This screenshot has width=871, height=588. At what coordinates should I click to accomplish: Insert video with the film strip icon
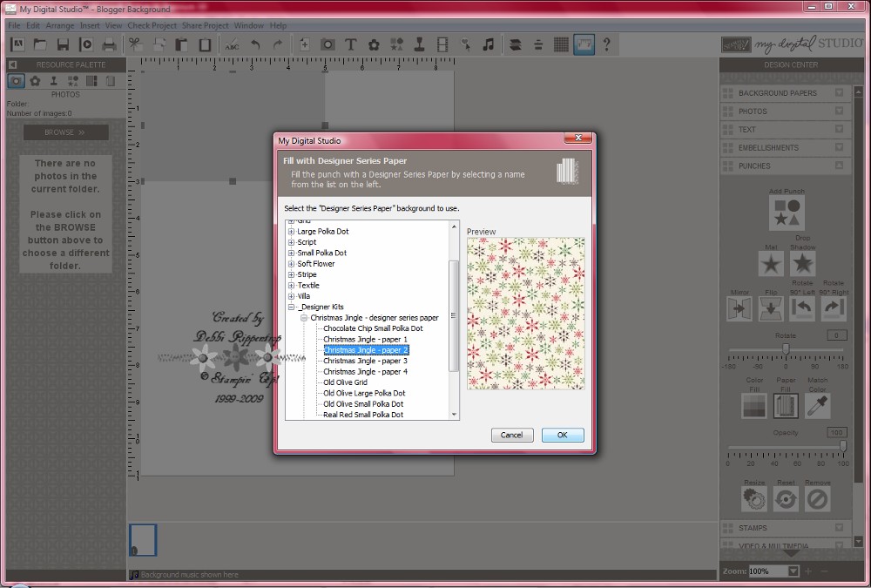[442, 45]
